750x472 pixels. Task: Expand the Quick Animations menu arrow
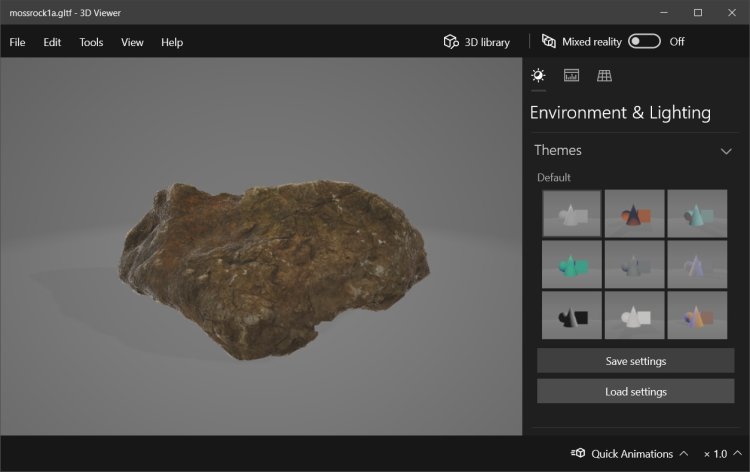(x=683, y=454)
